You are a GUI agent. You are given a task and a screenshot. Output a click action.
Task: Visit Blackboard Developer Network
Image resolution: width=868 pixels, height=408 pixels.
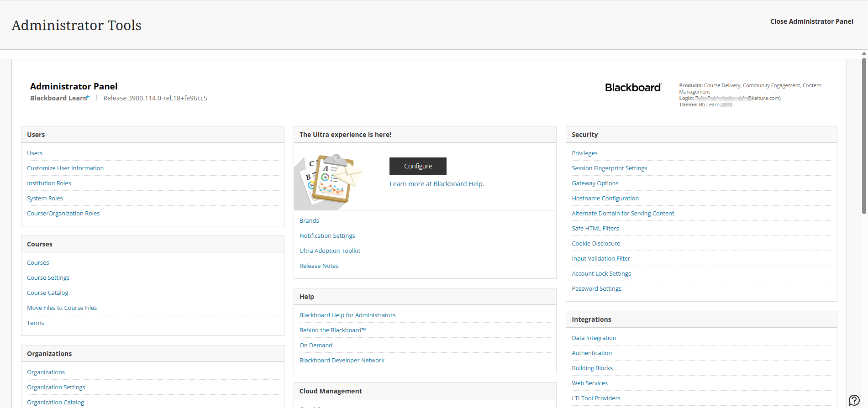(342, 361)
